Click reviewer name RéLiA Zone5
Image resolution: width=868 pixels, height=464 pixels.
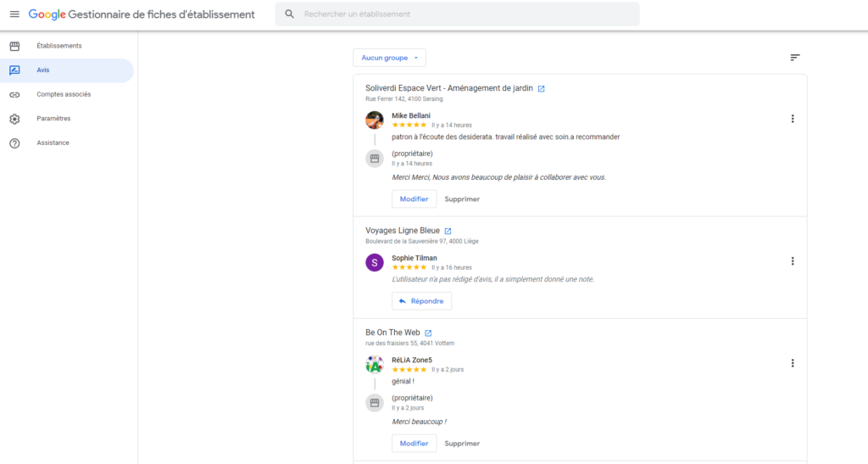[412, 360]
